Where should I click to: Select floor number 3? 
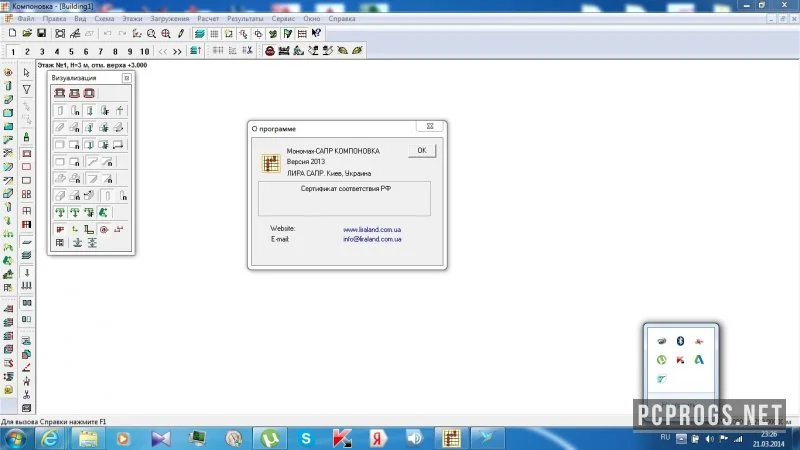pyautogui.click(x=42, y=52)
